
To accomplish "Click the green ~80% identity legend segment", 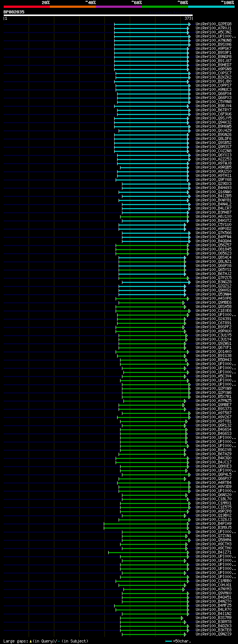I will pyautogui.click(x=165, y=7).
